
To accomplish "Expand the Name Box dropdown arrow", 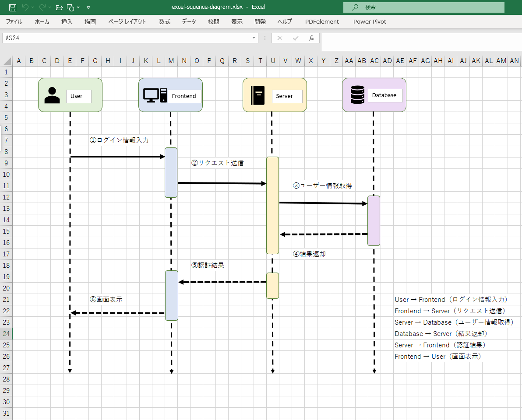I will tap(254, 38).
